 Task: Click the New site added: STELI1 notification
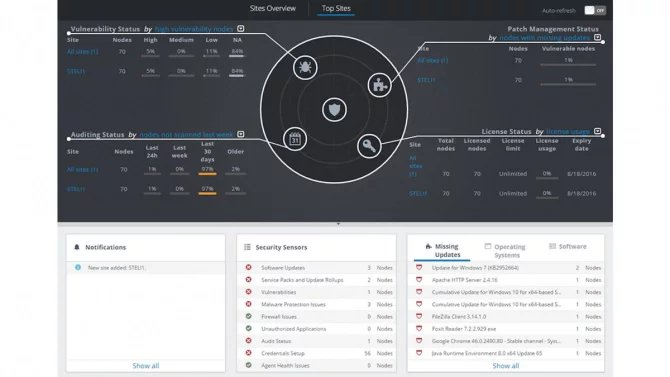pyautogui.click(x=145, y=268)
